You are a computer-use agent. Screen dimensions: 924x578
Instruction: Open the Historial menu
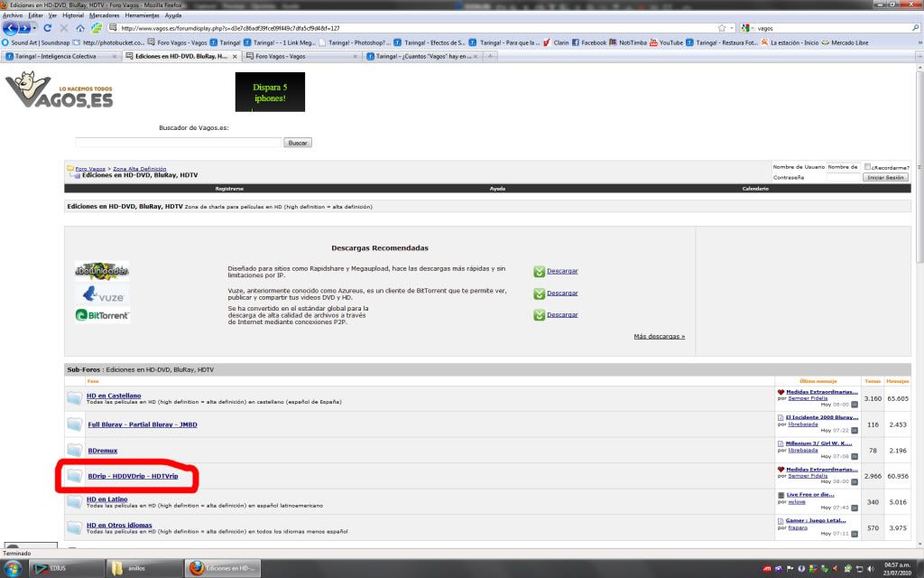[x=73, y=15]
